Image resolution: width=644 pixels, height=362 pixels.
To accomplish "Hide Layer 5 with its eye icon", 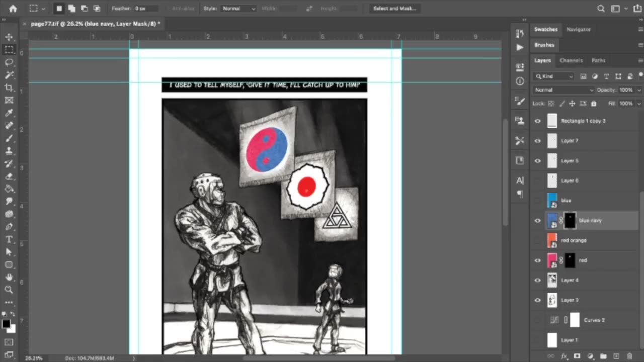I will (x=537, y=160).
